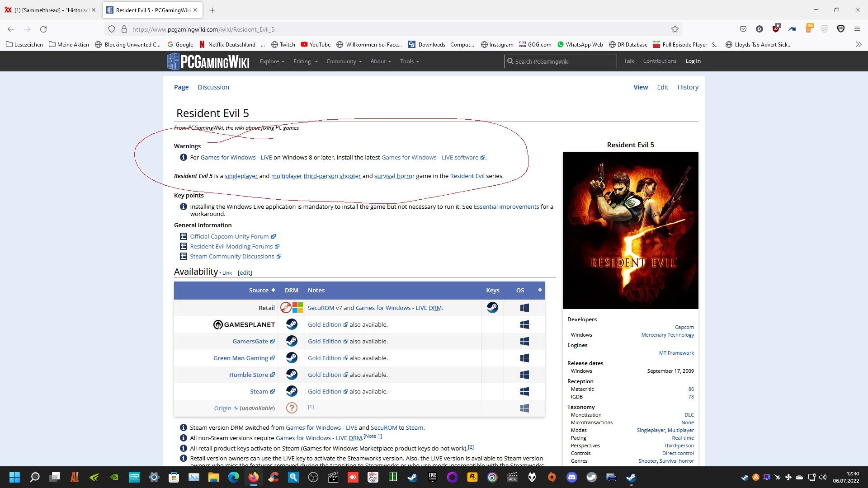Screen dimensions: 868x488
Task: Expand the About dropdown menu
Action: [381, 61]
